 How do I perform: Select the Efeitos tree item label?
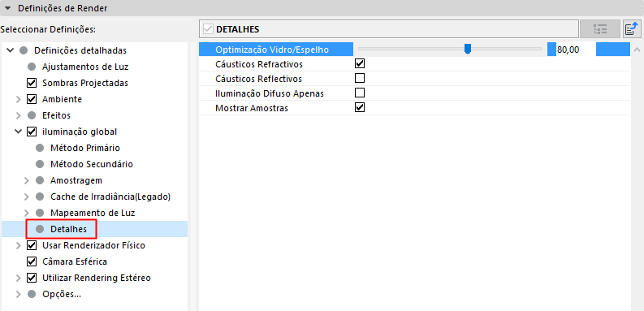click(56, 115)
